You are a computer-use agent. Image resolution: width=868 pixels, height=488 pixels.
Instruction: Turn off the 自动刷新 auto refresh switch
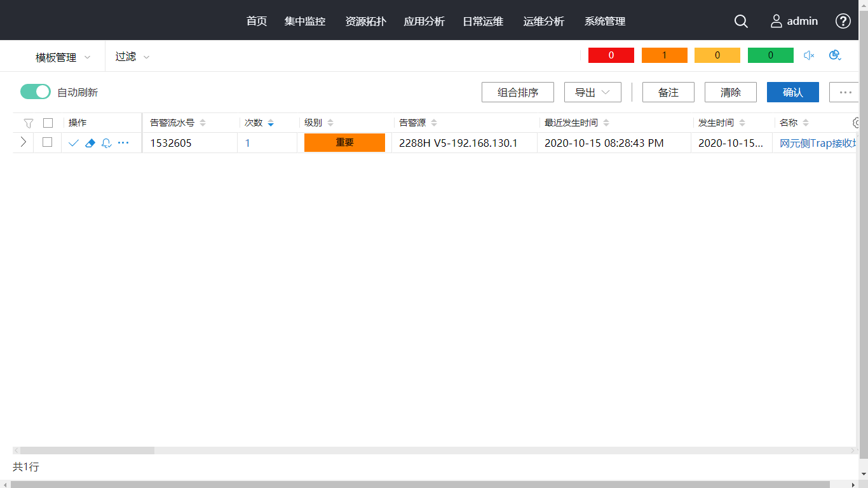(x=36, y=92)
